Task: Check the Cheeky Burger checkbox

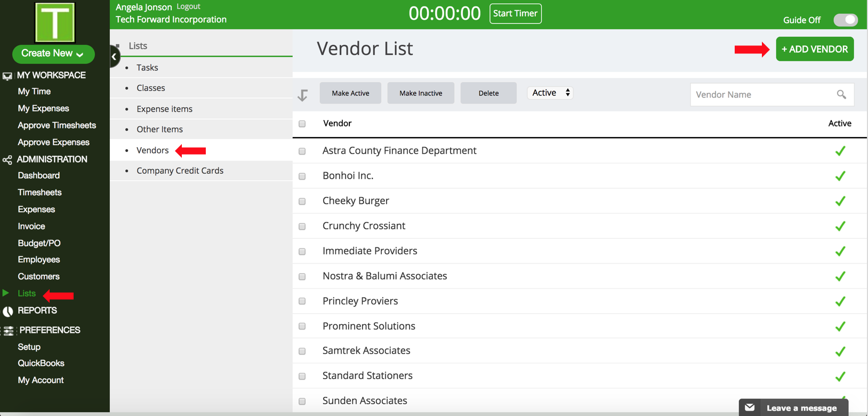Action: pos(302,201)
